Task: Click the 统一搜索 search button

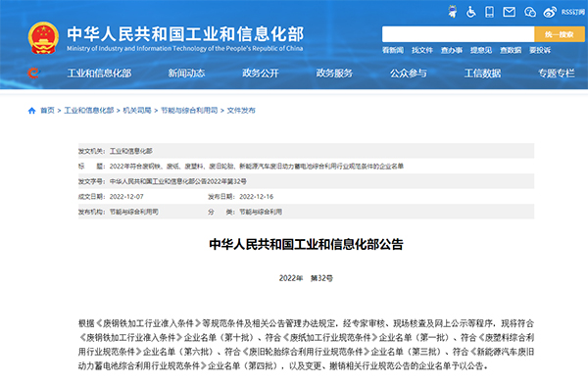Action: (560, 34)
